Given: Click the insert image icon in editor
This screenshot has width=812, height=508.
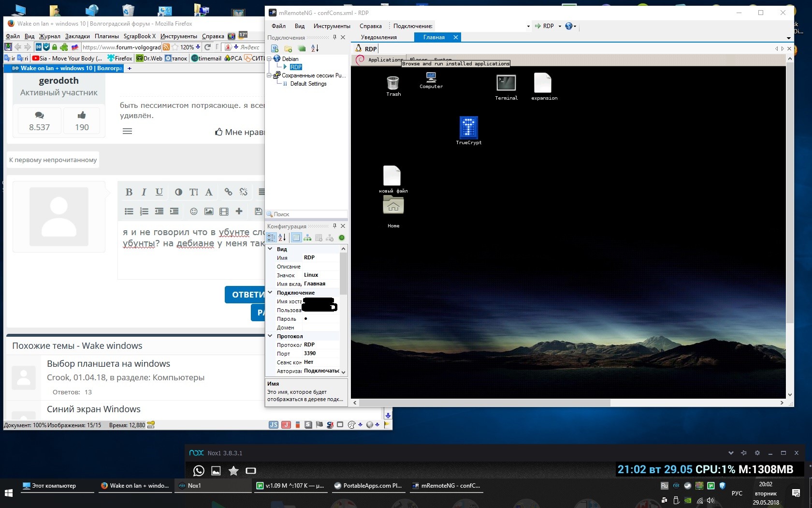Looking at the screenshot, I should pyautogui.click(x=209, y=211).
